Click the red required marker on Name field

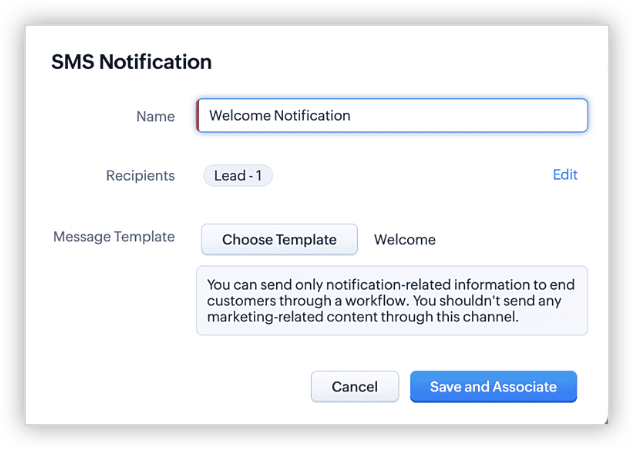[199, 116]
